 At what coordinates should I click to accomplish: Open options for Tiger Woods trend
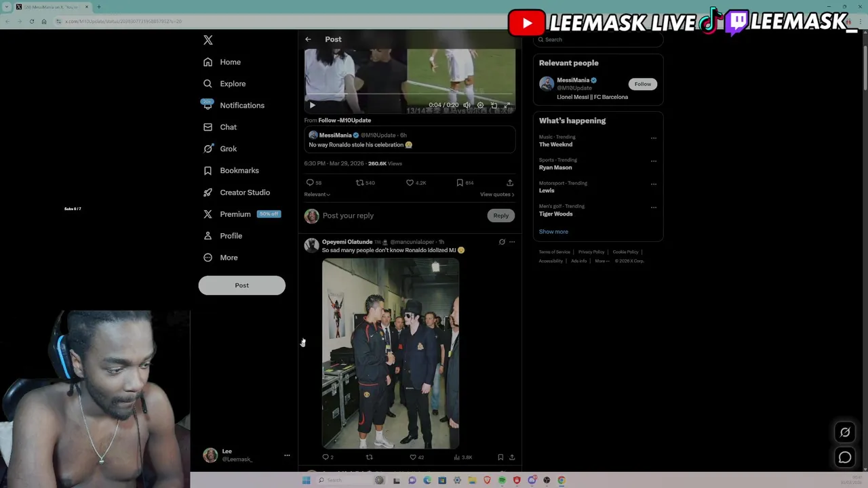[x=654, y=207]
